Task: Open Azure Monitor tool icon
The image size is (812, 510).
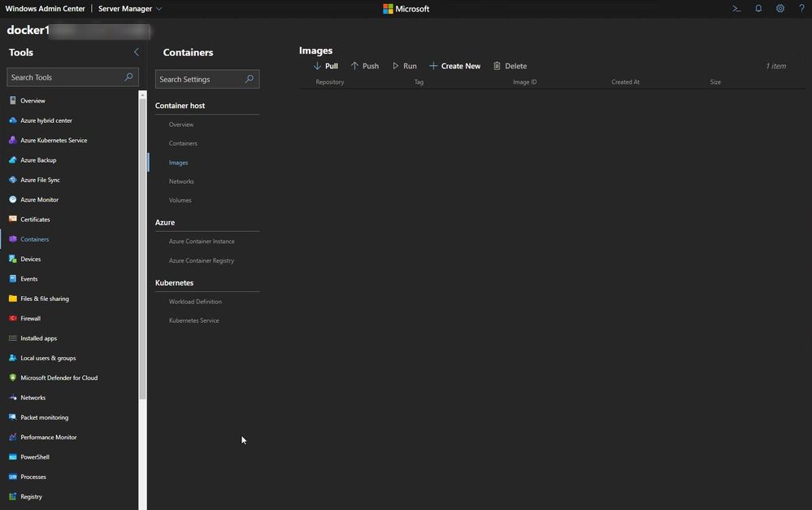Action: click(x=13, y=199)
